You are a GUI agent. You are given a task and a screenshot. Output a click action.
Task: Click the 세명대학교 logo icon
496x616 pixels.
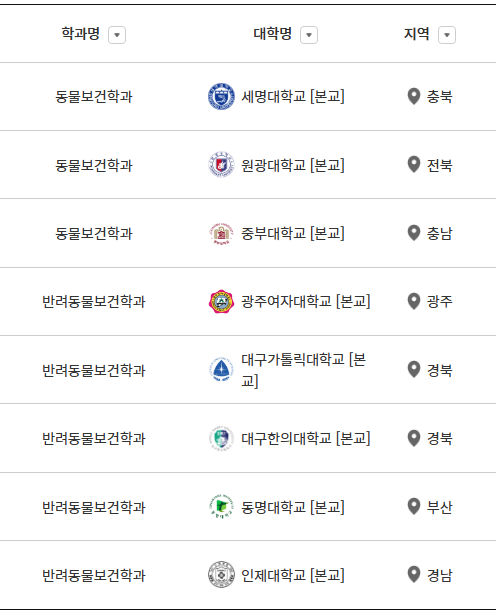point(221,96)
